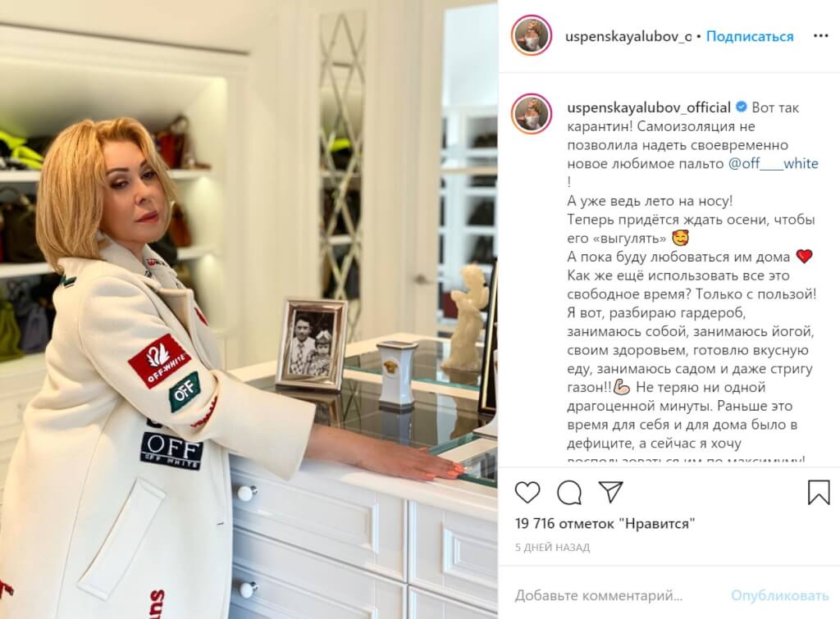Viewport: 840px width, 619px height.
Task: Open avatar next to the caption
Action: tap(532, 113)
